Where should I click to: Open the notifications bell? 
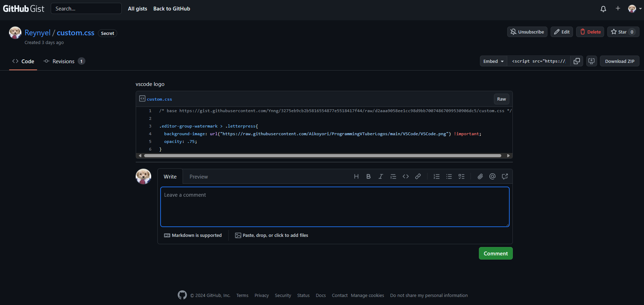603,9
